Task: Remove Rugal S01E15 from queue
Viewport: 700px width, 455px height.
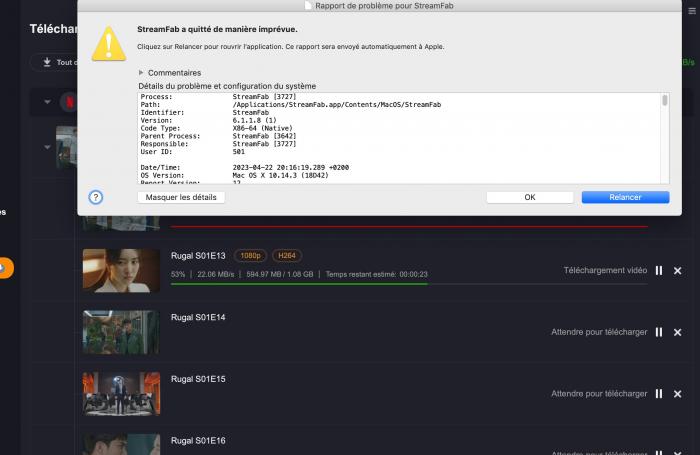Action: click(677, 394)
